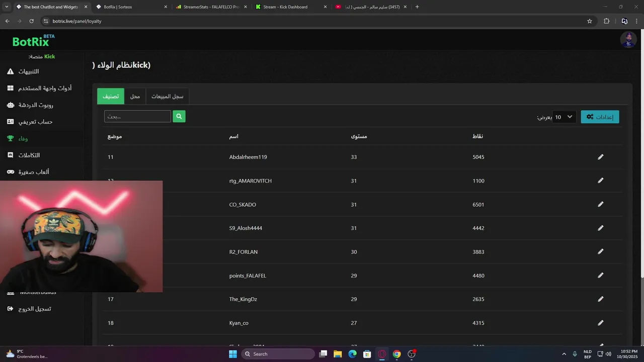Click the مستوى level column header
This screenshot has height=362, width=644.
coord(359,136)
